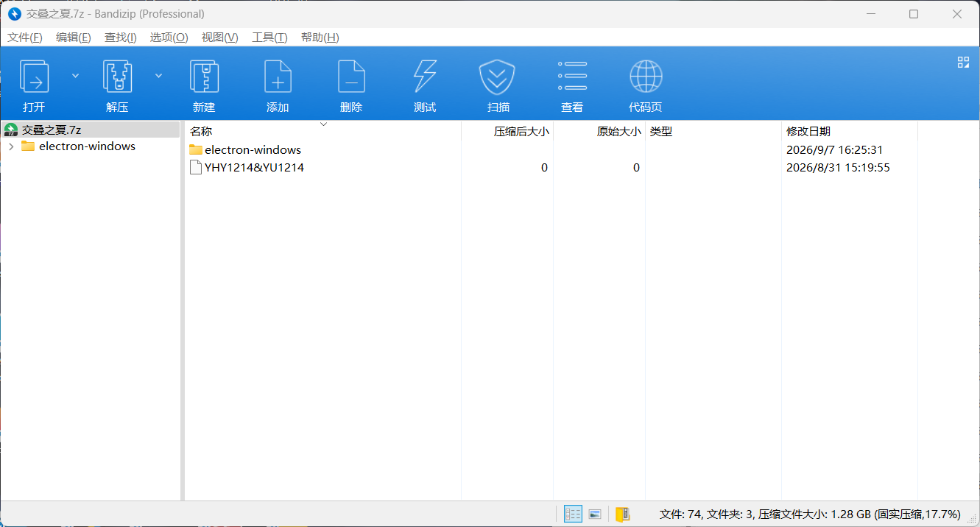
Task: Select the 交叠之夏.7z root tree item
Action: [91, 130]
